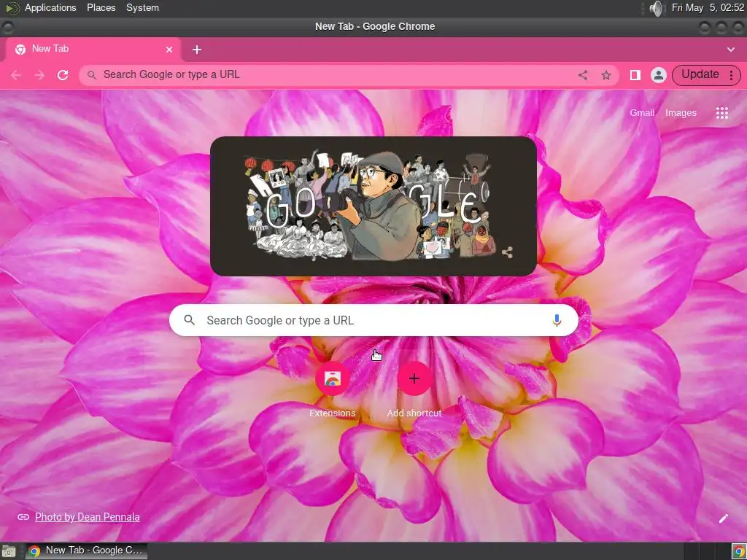Open Photo by Dean Pennala link

coord(88,517)
